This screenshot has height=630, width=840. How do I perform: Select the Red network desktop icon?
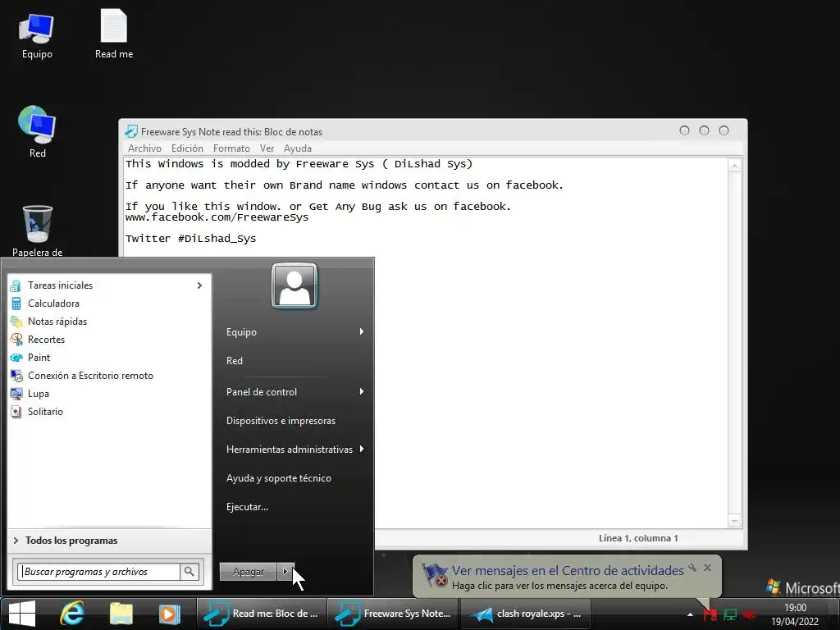[37, 132]
